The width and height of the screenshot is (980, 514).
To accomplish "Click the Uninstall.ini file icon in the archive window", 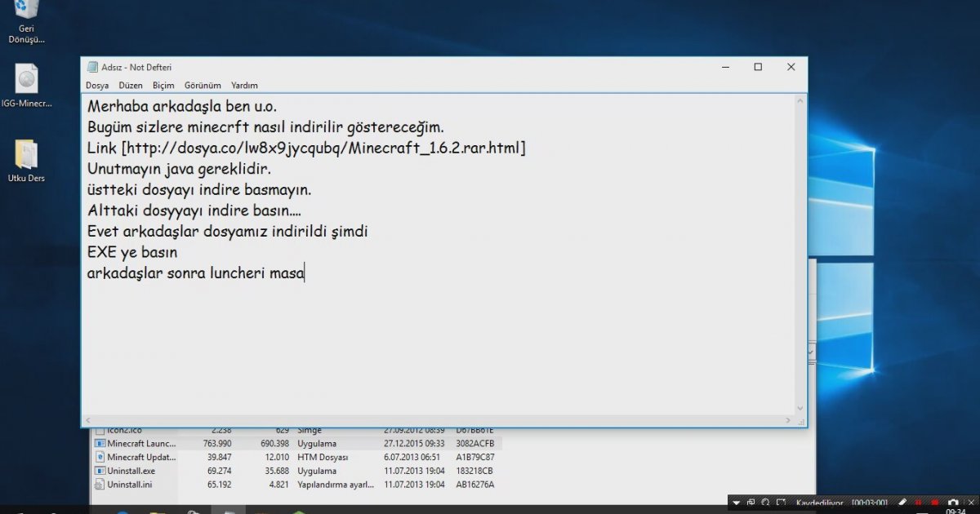I will click(100, 485).
